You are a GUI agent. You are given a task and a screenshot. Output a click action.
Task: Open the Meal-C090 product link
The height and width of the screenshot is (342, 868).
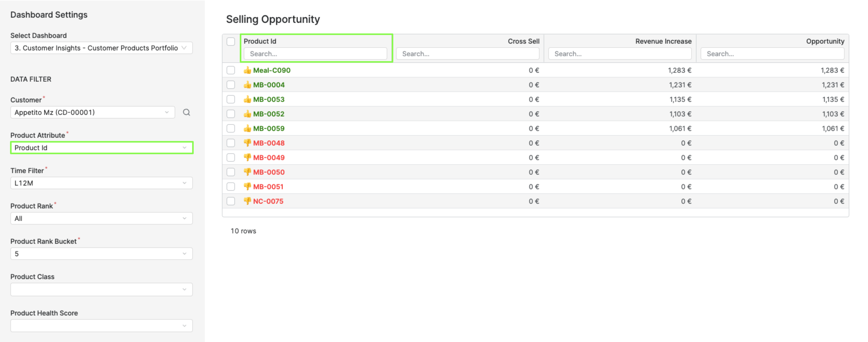point(272,70)
